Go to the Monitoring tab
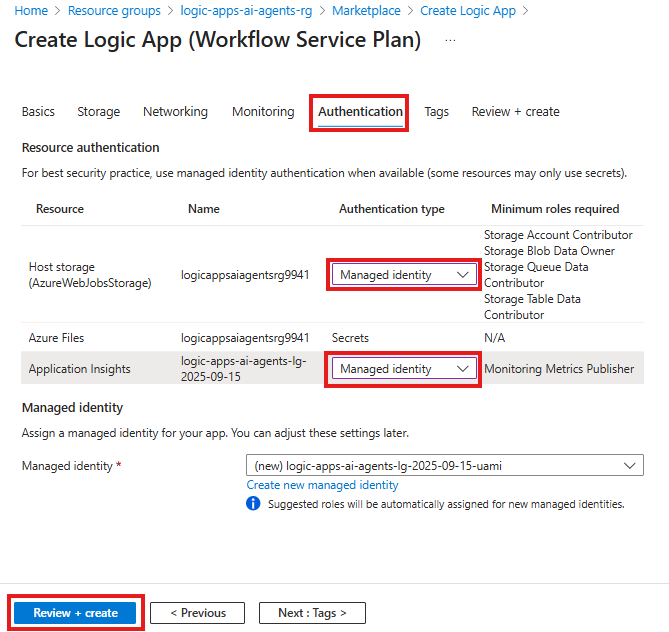This screenshot has height=632, width=669. 263,112
